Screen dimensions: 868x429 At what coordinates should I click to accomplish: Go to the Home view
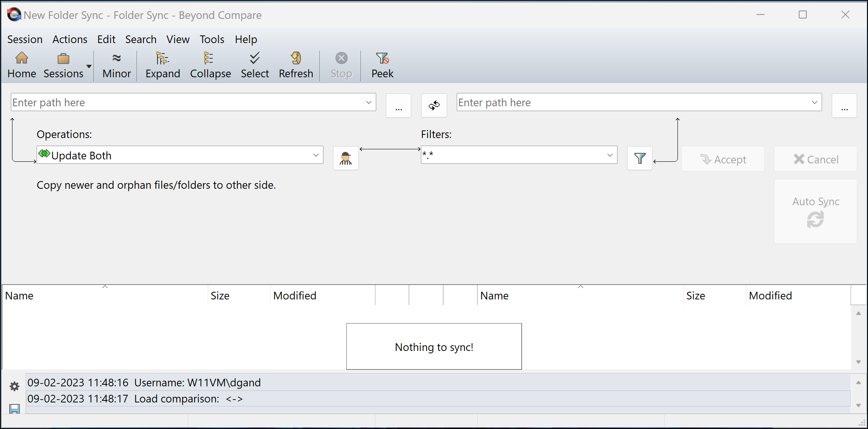point(22,66)
